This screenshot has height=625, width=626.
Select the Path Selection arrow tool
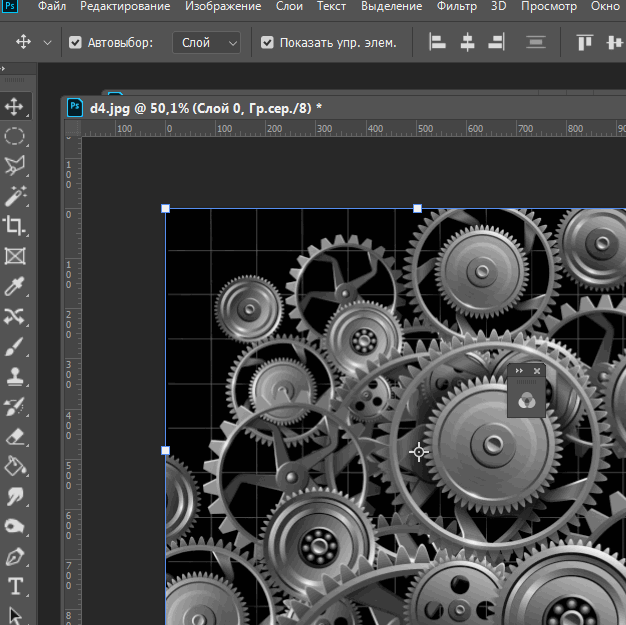point(14,615)
